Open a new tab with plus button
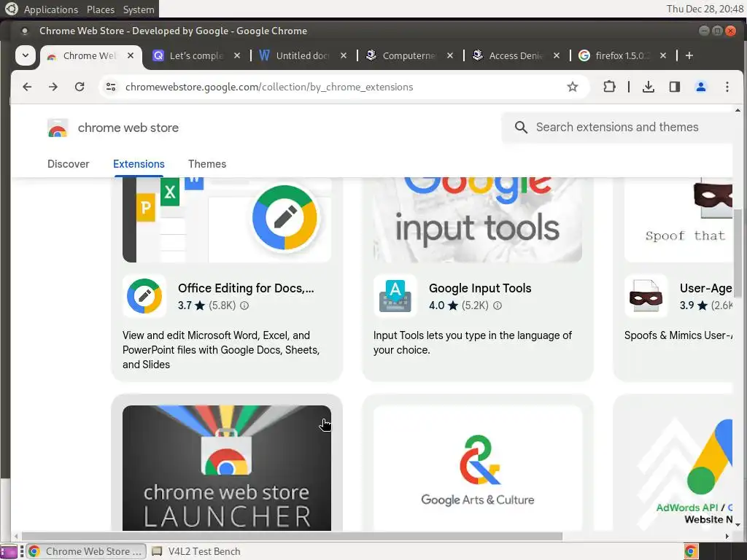Screen dimensions: 747x560 click(x=689, y=55)
